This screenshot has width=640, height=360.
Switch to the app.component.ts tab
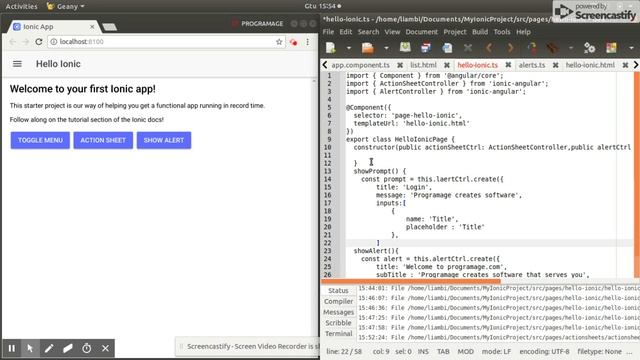(360, 65)
